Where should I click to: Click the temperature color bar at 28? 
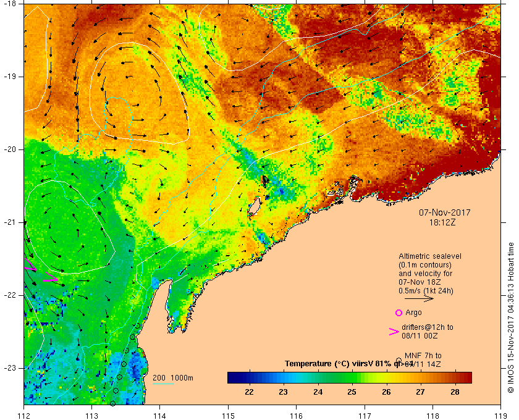pyautogui.click(x=455, y=377)
